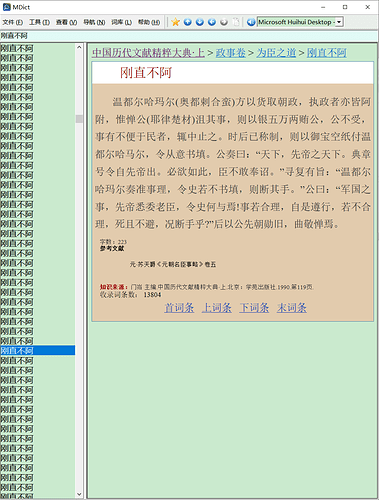
Task: Click the yellow star favorites icon
Action: [x=175, y=22]
